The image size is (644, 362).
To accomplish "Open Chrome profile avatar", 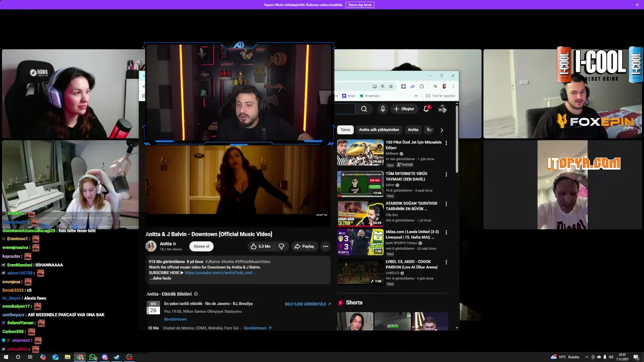I will [444, 86].
